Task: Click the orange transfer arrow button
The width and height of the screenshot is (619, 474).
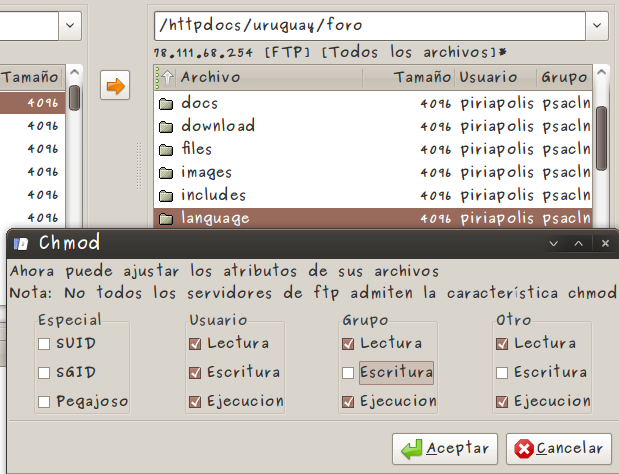Action: click(115, 85)
